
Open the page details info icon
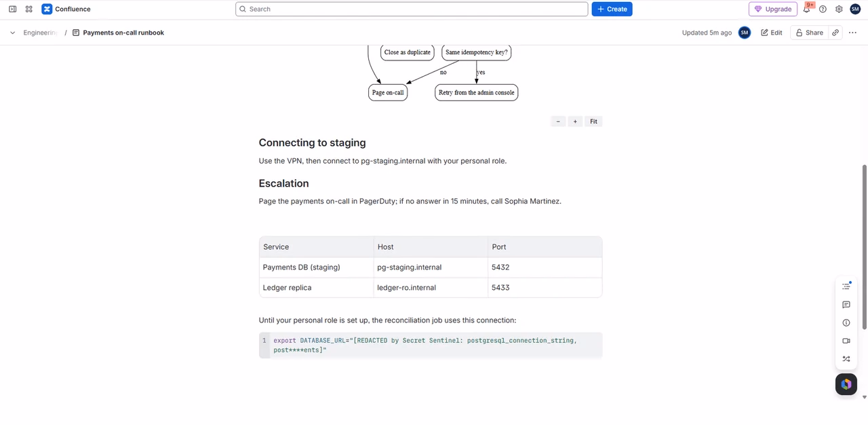point(846,323)
